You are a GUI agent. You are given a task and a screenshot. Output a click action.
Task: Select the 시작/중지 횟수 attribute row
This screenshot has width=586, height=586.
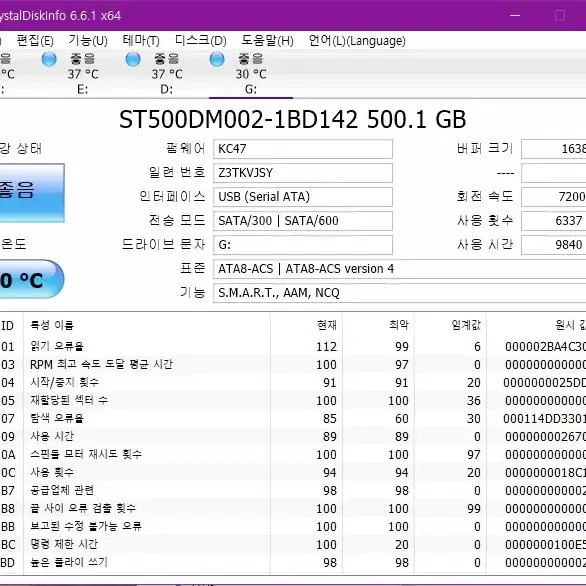pyautogui.click(x=293, y=382)
